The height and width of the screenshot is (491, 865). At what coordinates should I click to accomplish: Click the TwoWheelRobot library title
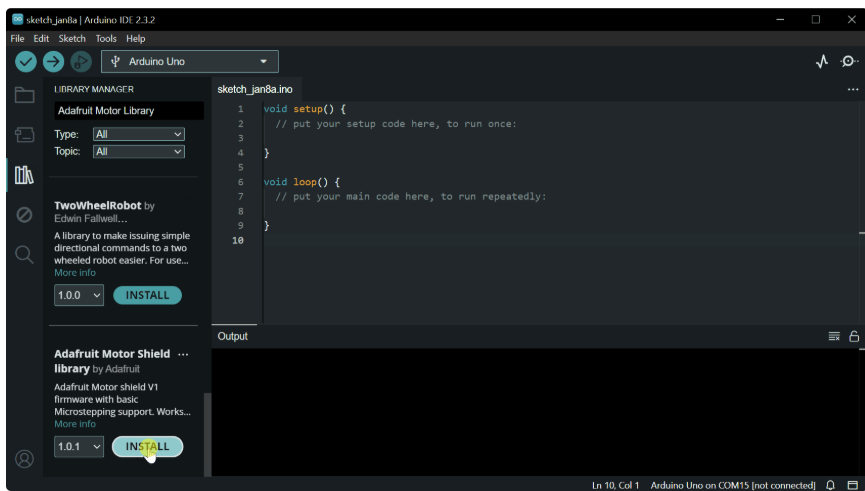click(98, 205)
